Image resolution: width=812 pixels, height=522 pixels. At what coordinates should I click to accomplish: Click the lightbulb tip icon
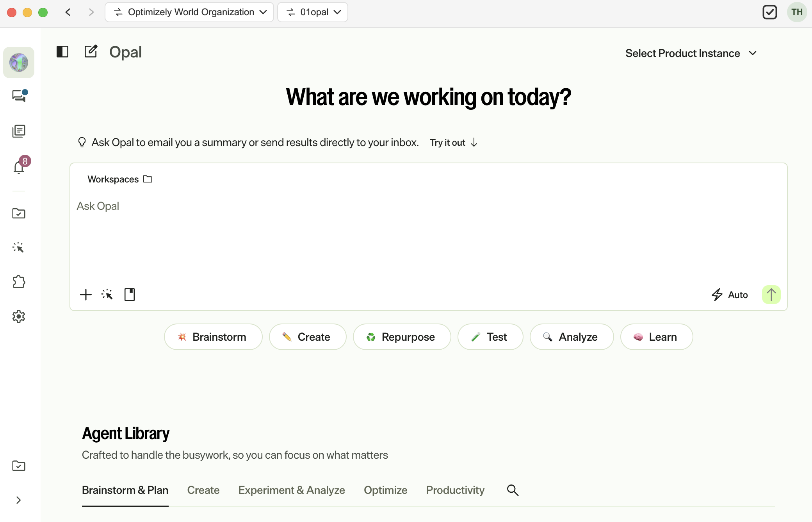pyautogui.click(x=82, y=142)
